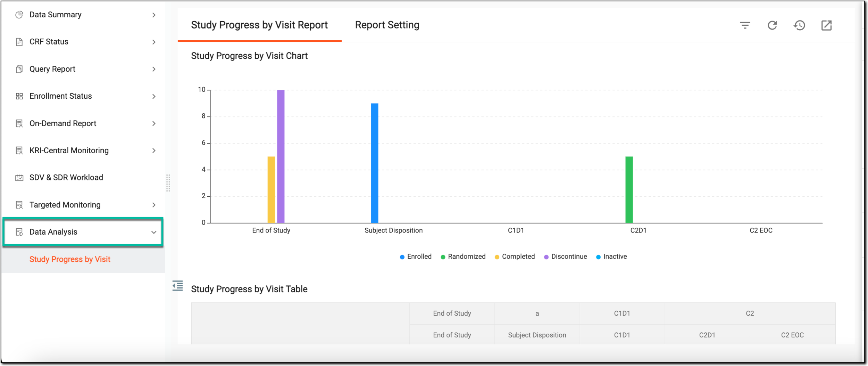The image size is (868, 366).
Task: Click the Query Report clipboard icon
Action: 19,69
